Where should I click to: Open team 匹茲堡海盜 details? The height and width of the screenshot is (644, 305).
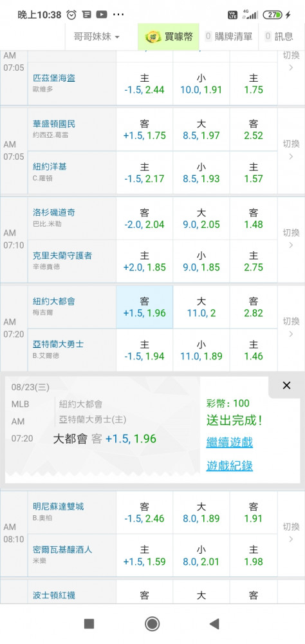tap(54, 78)
